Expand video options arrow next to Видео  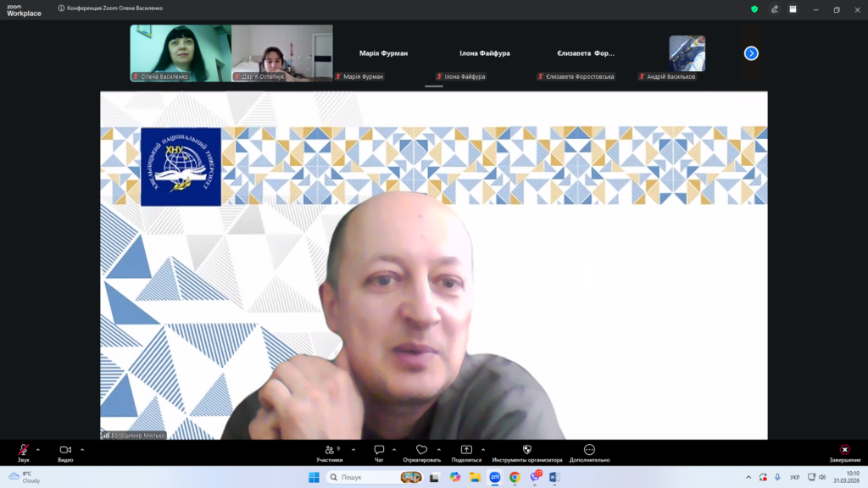coord(82,450)
